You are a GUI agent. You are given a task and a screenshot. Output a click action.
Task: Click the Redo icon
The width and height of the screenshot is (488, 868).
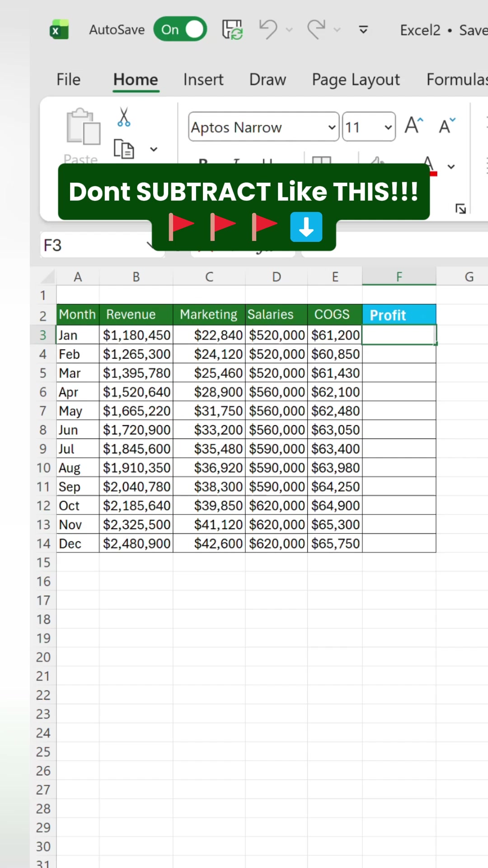coord(316,29)
